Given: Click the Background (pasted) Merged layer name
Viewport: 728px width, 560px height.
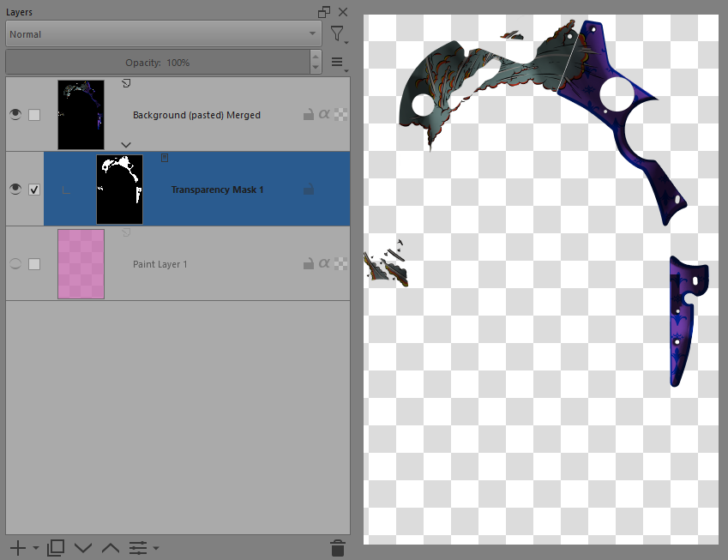Looking at the screenshot, I should 196,115.
